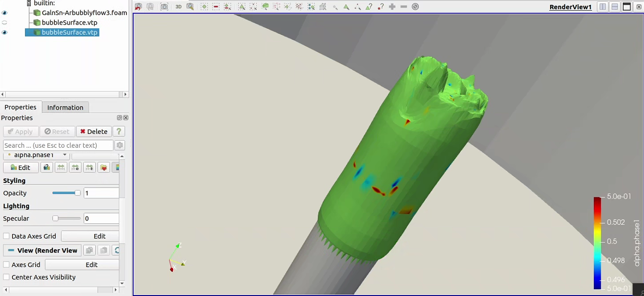Click the properties search input field
Viewport: 644px width, 296px height.
58,145
